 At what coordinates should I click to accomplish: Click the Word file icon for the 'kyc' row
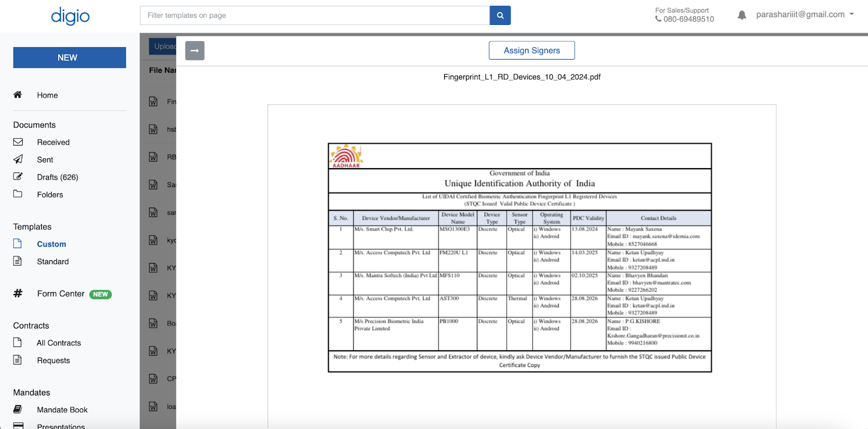tap(154, 240)
